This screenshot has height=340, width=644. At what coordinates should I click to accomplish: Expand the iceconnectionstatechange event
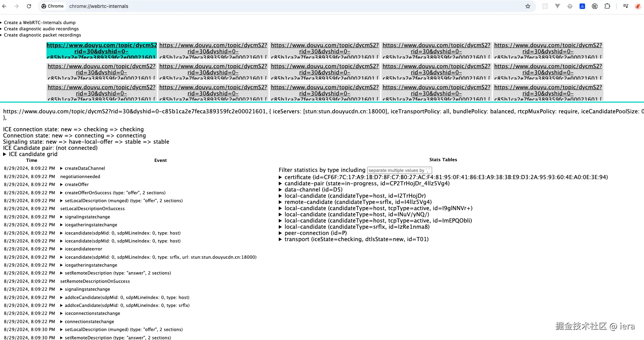tap(90, 313)
